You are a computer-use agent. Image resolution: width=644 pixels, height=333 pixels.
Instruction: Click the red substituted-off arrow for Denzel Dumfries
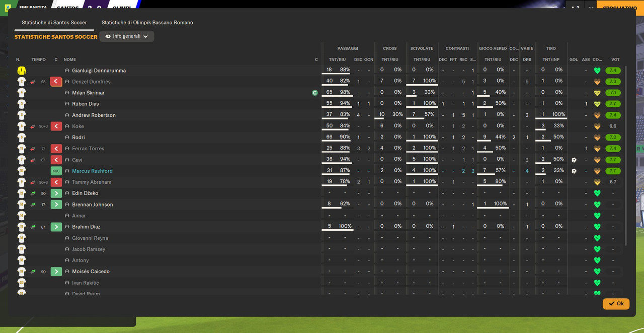pos(56,82)
